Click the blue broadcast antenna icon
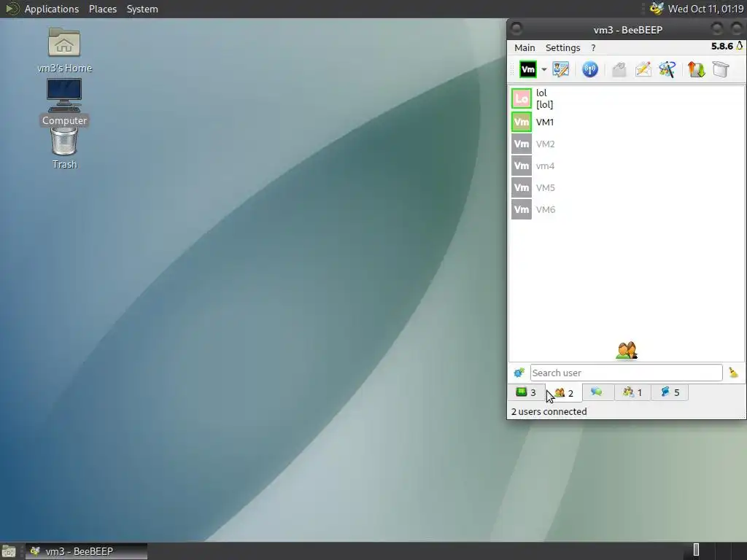Viewport: 747px width, 560px height. coord(589,69)
